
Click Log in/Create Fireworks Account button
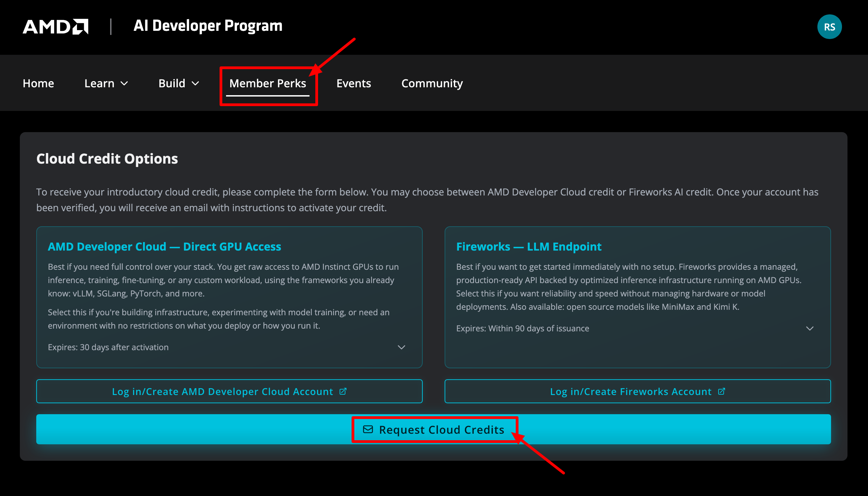pyautogui.click(x=637, y=391)
